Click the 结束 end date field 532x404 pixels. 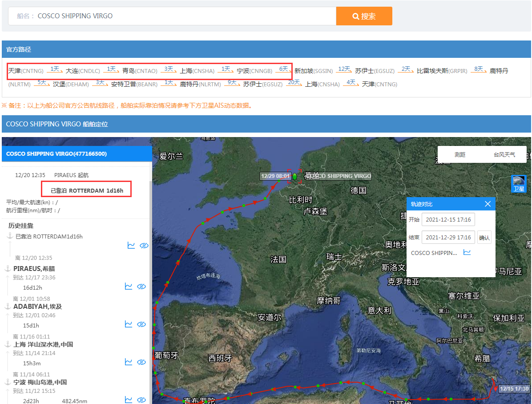point(448,237)
